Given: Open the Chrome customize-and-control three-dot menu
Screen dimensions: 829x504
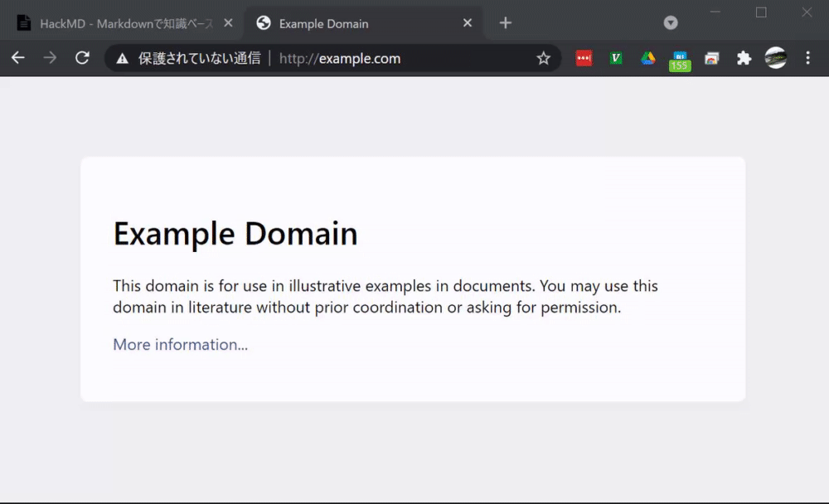Looking at the screenshot, I should tap(807, 58).
